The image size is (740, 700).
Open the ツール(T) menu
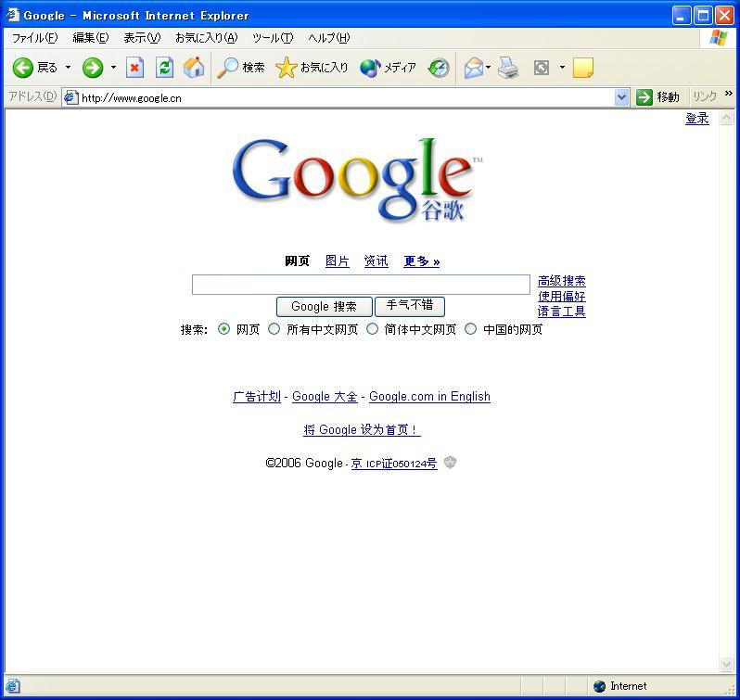272,38
